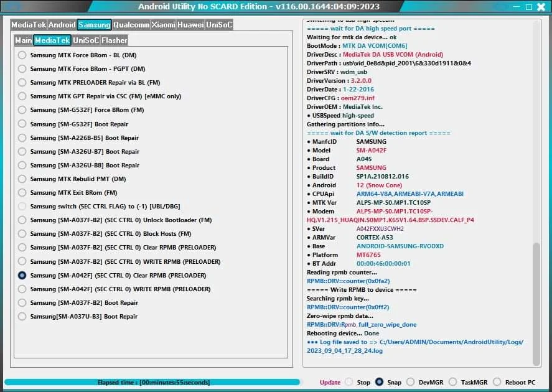Maximize the Android Utility window
This screenshot has height=392, width=552.
point(529,7)
